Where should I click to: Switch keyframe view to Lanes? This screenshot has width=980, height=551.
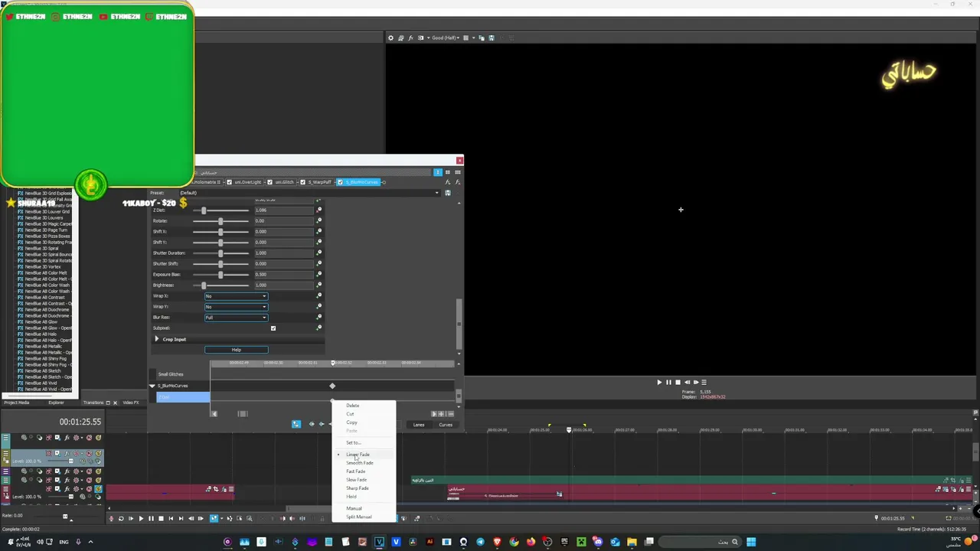pos(419,425)
